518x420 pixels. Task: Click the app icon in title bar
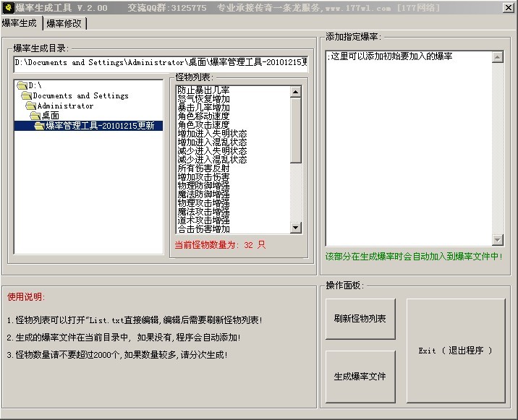8,8
